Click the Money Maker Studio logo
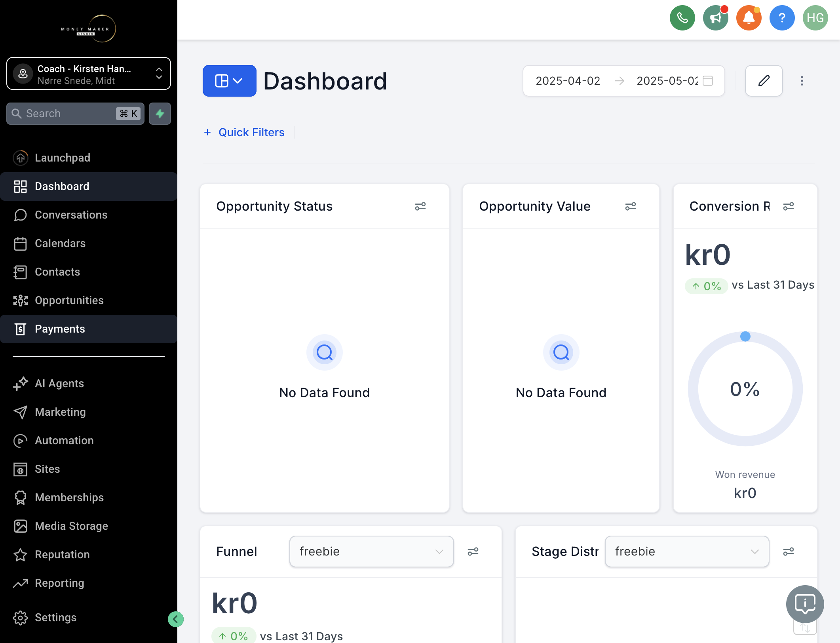 pyautogui.click(x=89, y=29)
